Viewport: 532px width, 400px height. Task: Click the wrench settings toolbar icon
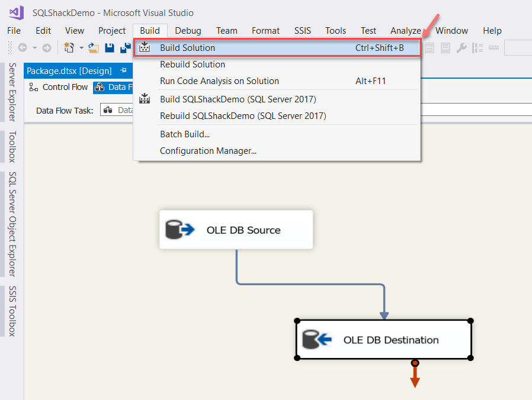point(462,48)
